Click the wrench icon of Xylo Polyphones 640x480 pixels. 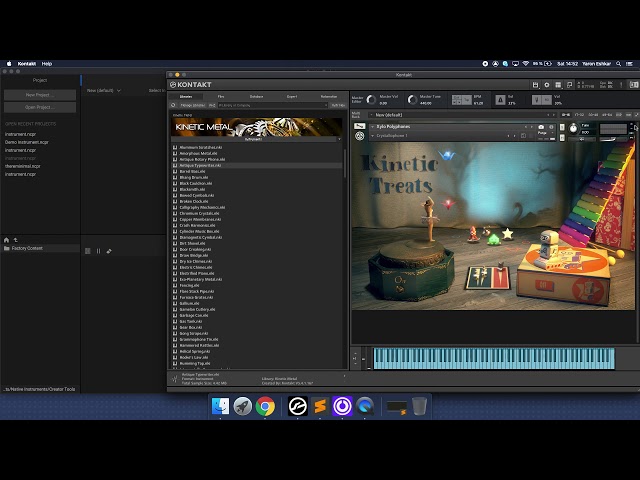click(359, 126)
